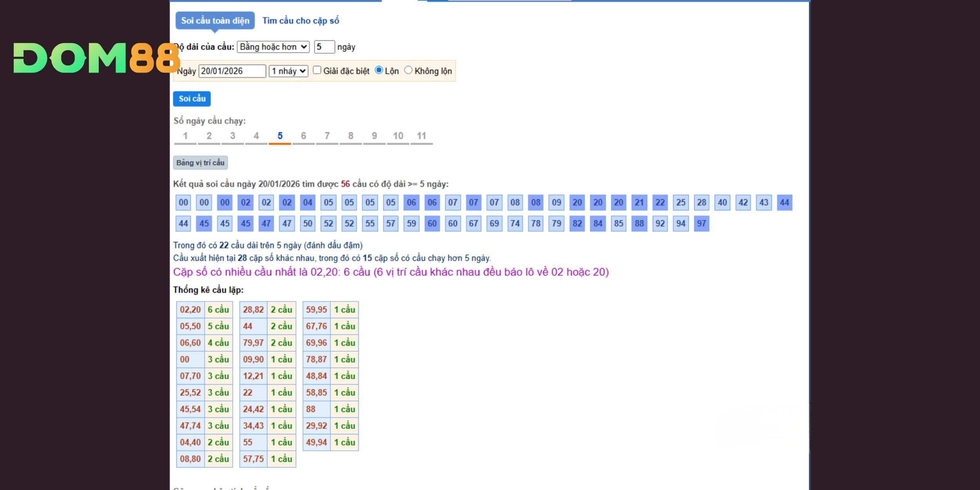Click number box 09
The height and width of the screenshot is (490, 980).
556,203
